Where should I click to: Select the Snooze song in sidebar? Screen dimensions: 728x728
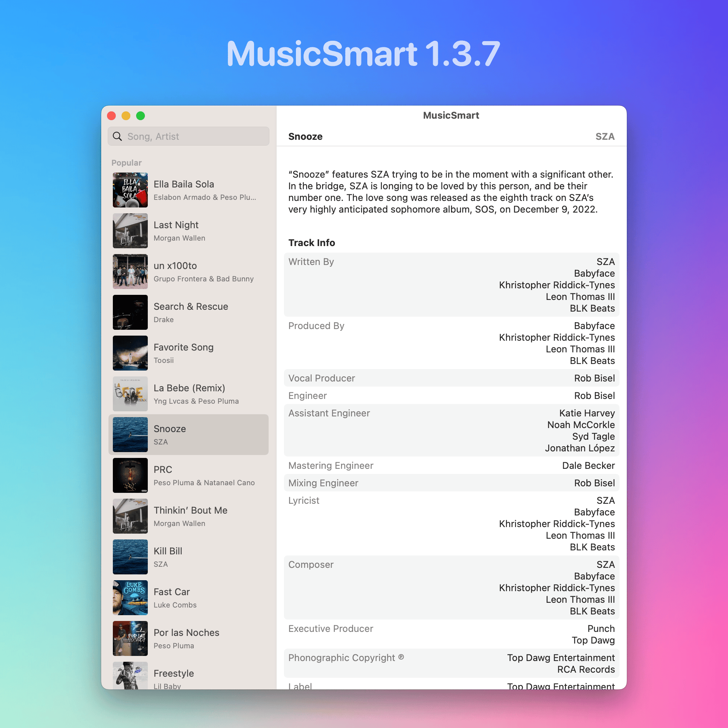(189, 435)
